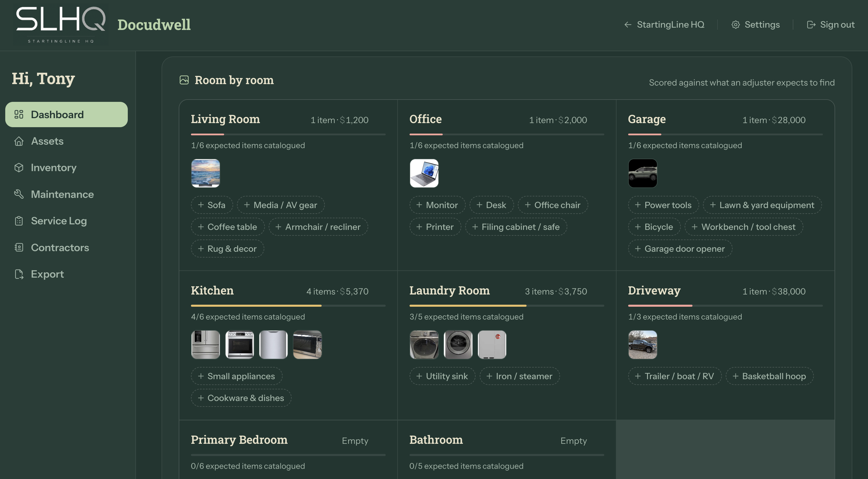Return to StartingLine HQ
Viewport: 868px width, 479px height.
tap(664, 24)
